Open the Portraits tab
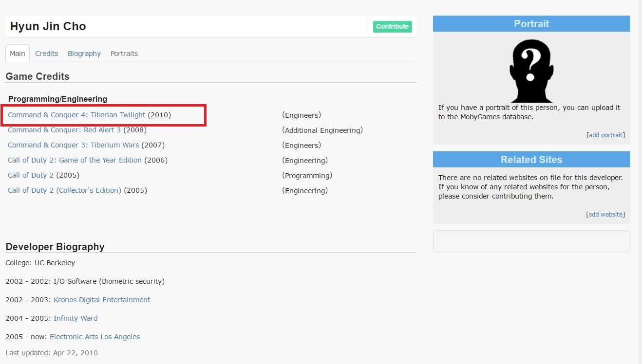The height and width of the screenshot is (364, 642). [124, 54]
